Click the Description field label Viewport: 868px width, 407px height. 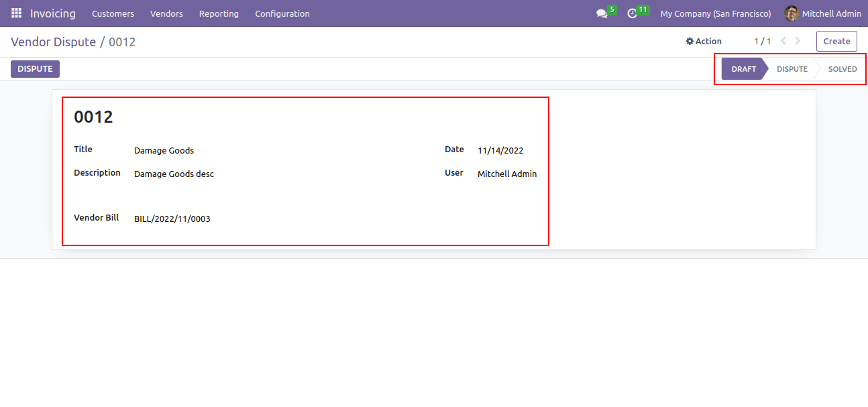[x=97, y=173]
